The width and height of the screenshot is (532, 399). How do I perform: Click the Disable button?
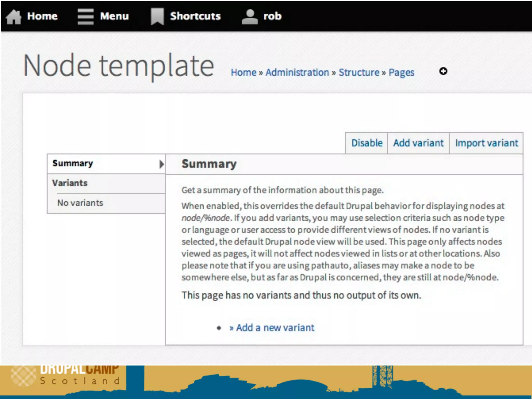tap(367, 143)
